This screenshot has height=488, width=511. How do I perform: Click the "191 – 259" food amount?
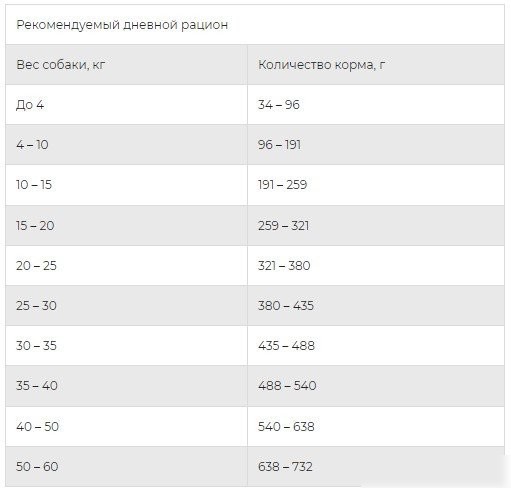[x=282, y=185]
